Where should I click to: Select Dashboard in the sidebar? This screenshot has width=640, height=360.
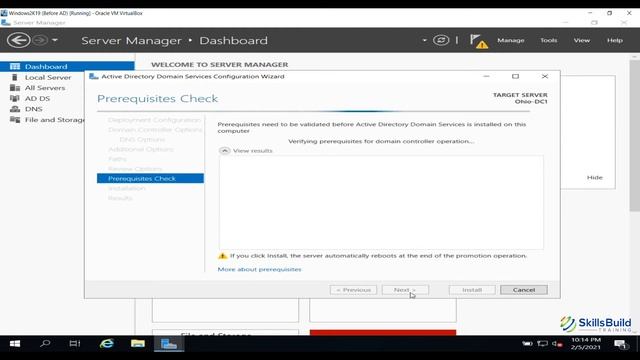[67, 67]
